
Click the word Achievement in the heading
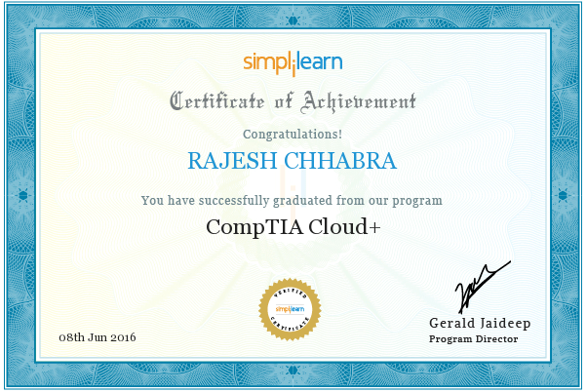(x=359, y=101)
